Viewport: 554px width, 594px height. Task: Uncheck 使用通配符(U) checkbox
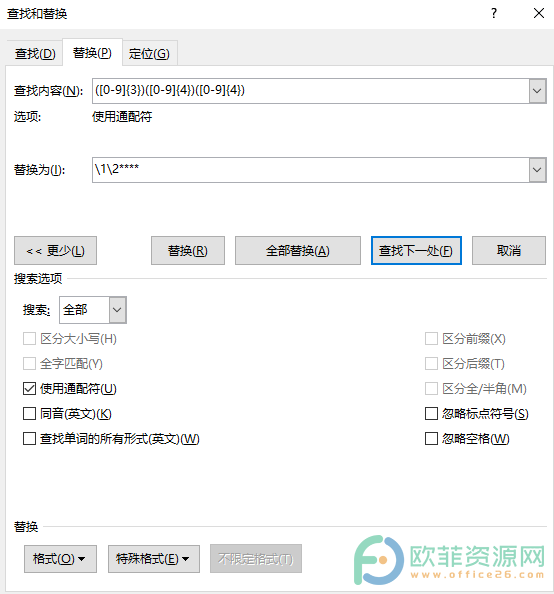(x=30, y=389)
